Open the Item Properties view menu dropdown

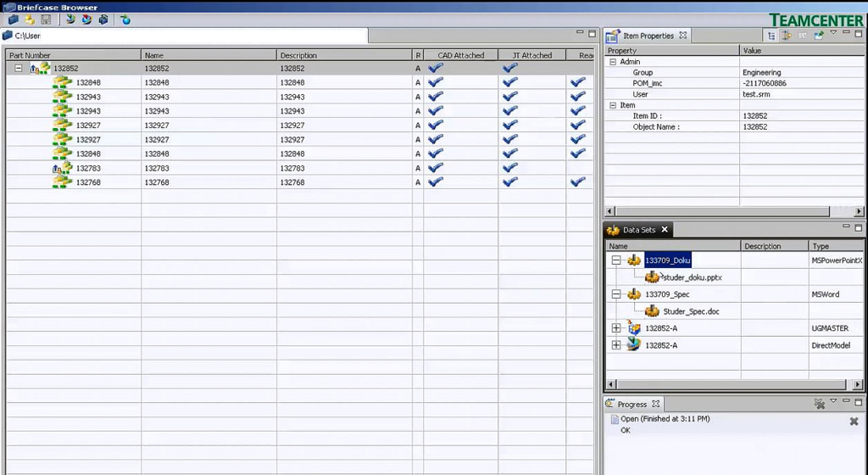tap(834, 33)
